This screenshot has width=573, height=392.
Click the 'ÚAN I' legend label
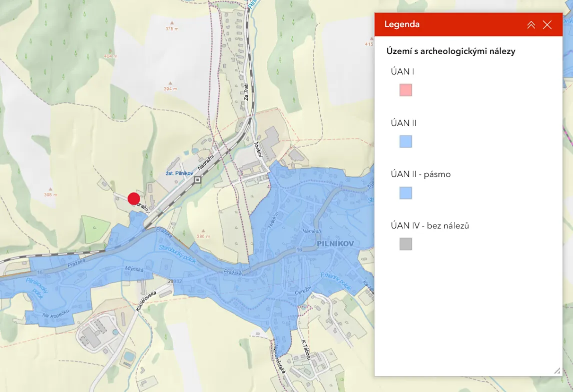(x=402, y=71)
